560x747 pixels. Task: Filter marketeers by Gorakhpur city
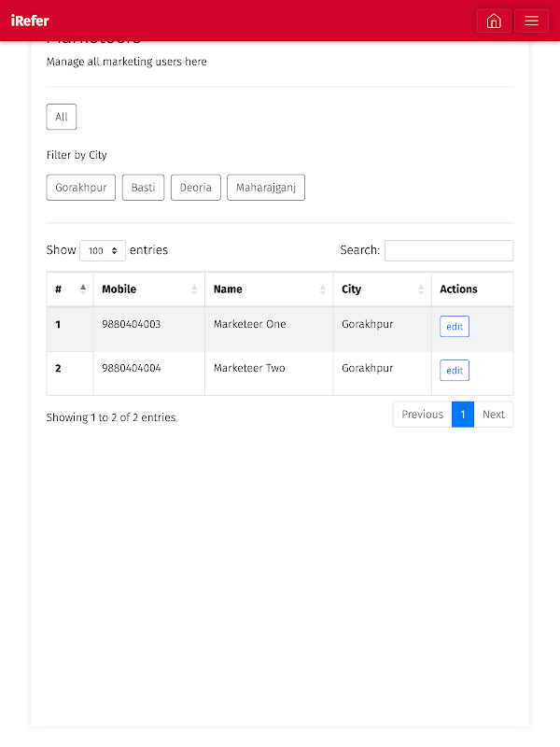coord(80,188)
